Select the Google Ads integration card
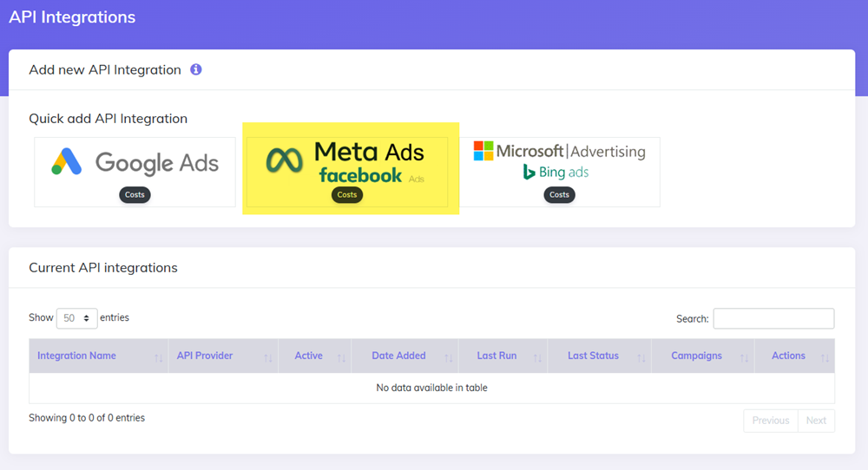Viewport: 868px width, 470px height. click(x=135, y=172)
